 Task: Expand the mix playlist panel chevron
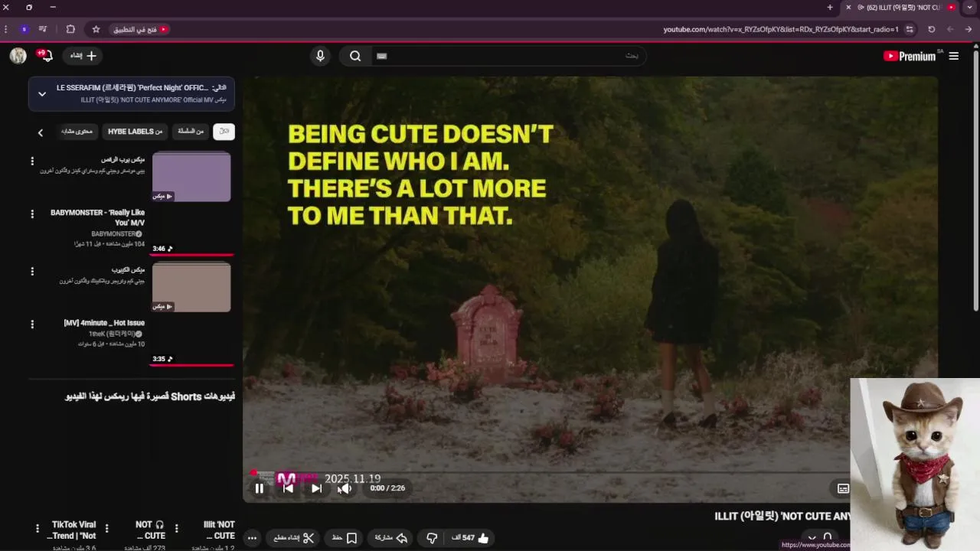point(42,94)
